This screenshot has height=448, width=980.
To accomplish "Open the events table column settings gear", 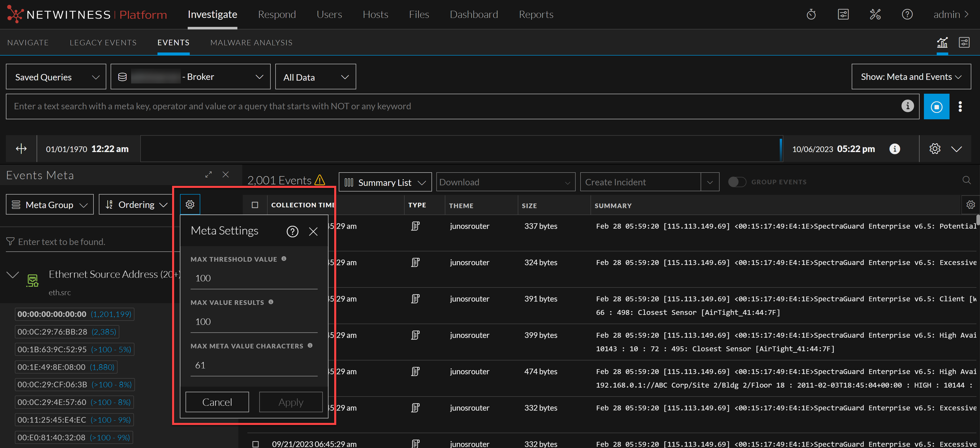I will point(971,205).
